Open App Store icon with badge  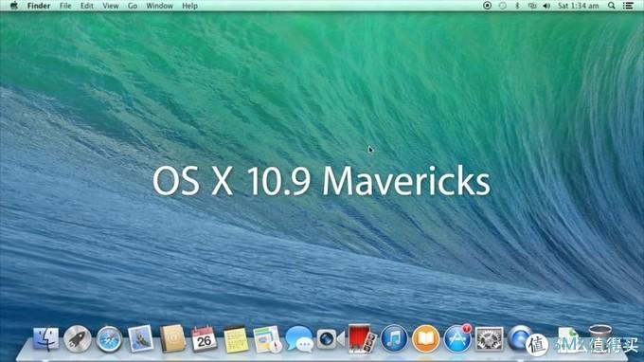[457, 339]
